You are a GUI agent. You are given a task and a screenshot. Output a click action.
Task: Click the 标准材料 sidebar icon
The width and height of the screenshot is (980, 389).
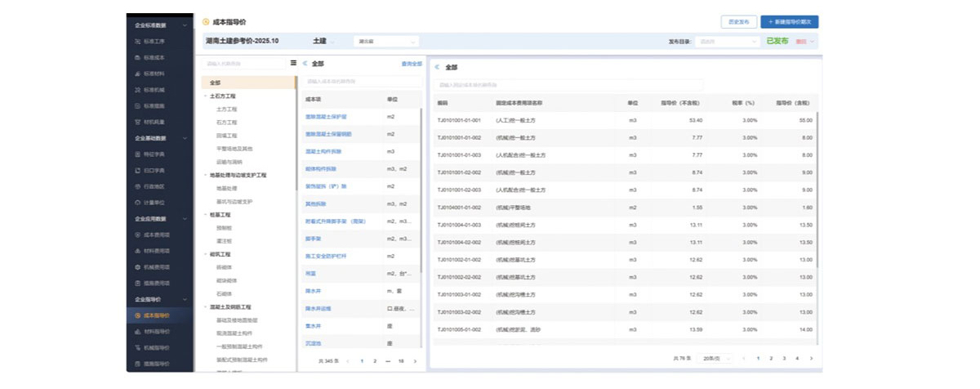(137, 74)
